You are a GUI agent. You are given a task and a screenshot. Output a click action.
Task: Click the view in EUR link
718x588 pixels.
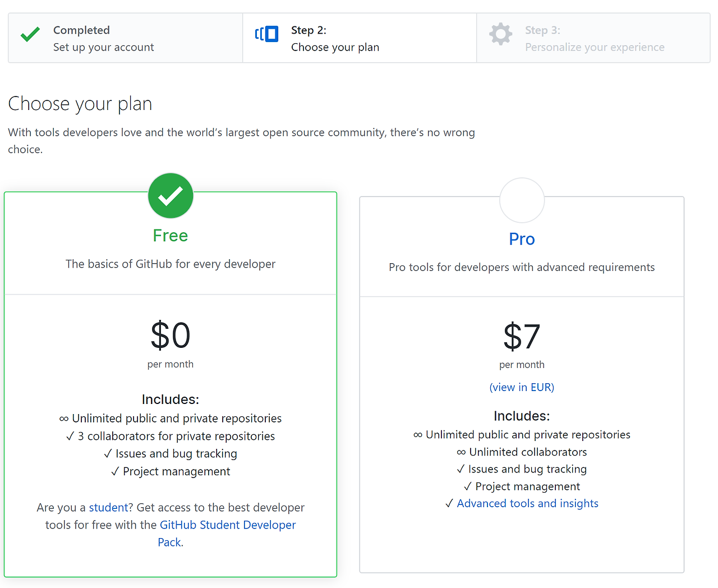522,388
